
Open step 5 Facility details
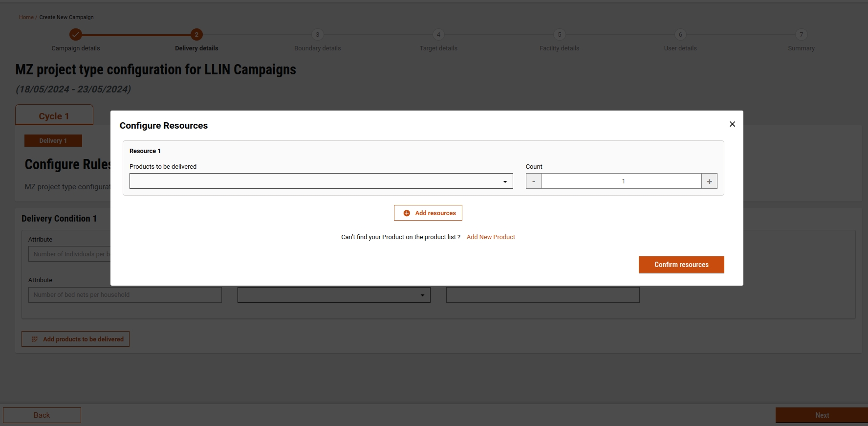click(x=560, y=35)
